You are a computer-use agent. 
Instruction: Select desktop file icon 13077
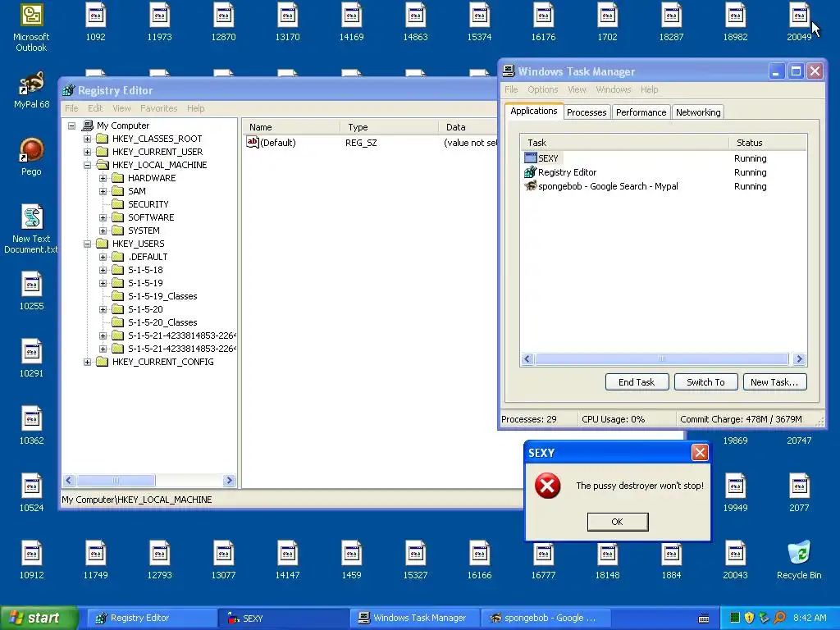click(223, 560)
